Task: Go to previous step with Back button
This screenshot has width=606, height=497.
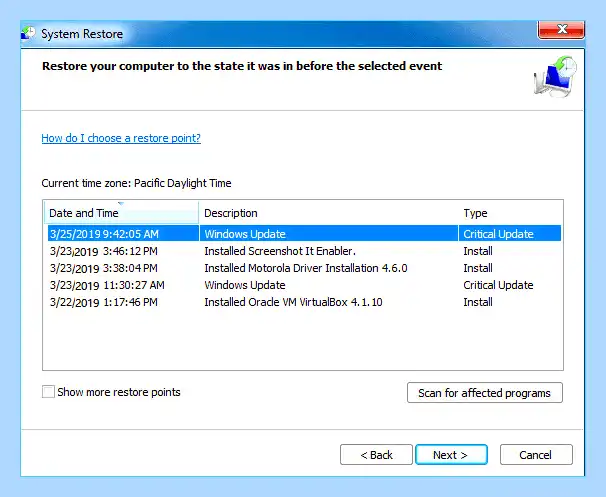Action: [x=376, y=454]
